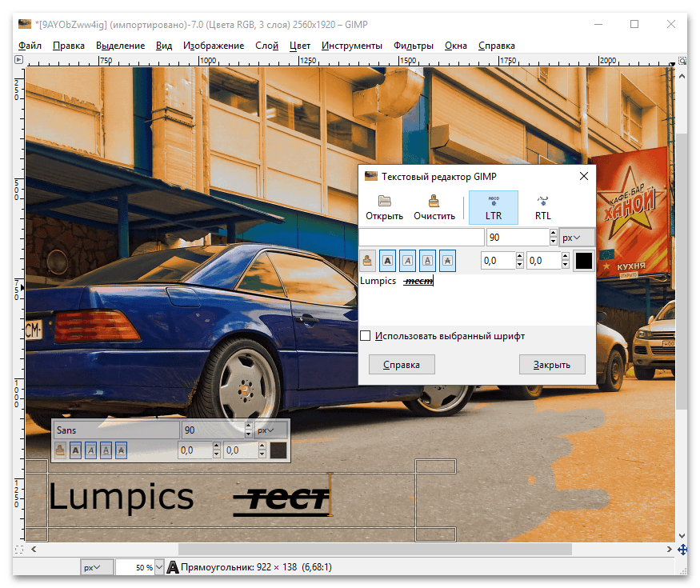
Task: Click the Справка button in dialog
Action: point(402,365)
